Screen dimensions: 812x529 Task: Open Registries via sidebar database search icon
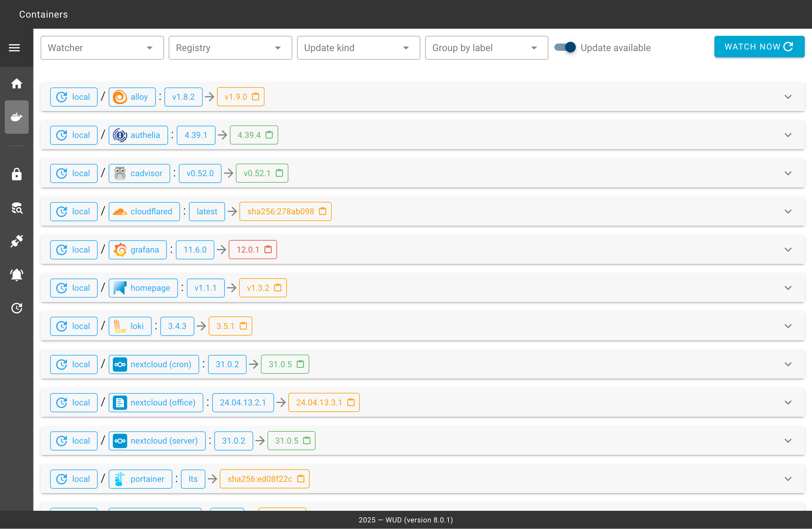pos(17,208)
